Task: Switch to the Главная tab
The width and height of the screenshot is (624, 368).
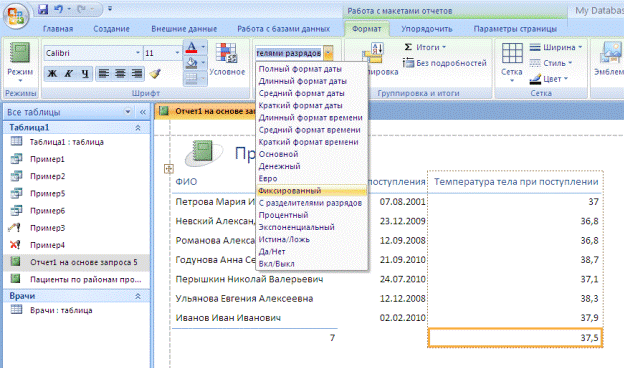Action: coord(58,29)
